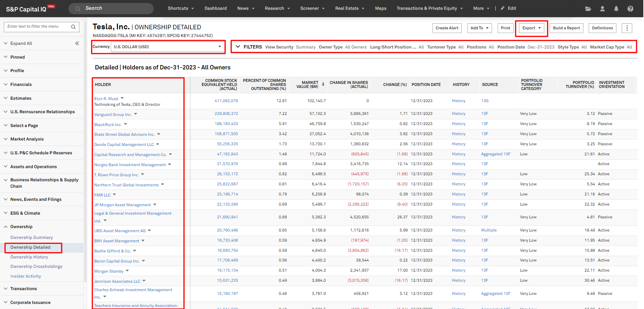Click the Position Date Dec-31-2023 filter
This screenshot has height=309, width=644.
pyautogui.click(x=526, y=47)
